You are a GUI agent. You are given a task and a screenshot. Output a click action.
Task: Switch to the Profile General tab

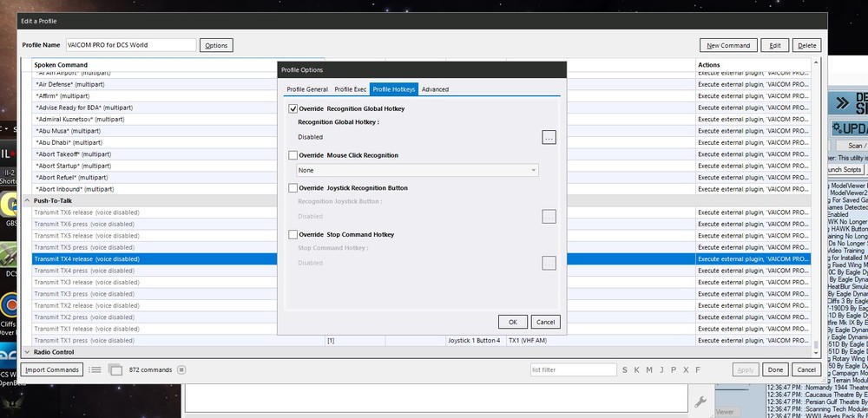pos(307,89)
